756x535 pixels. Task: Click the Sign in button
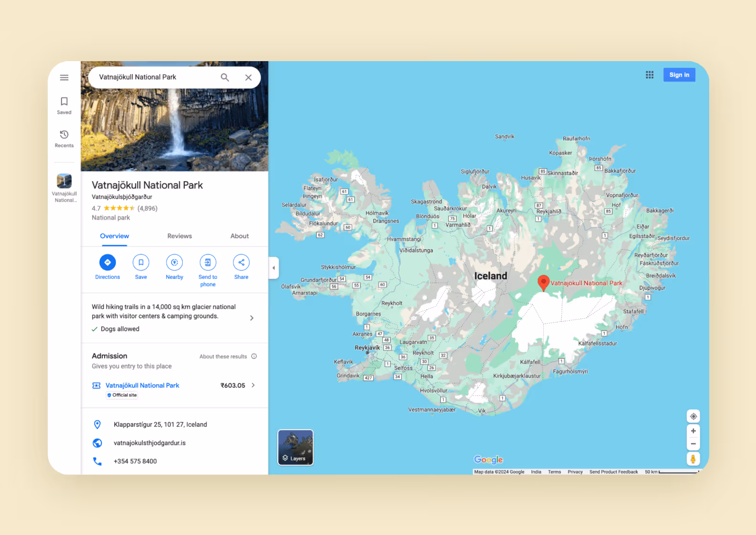(x=679, y=75)
